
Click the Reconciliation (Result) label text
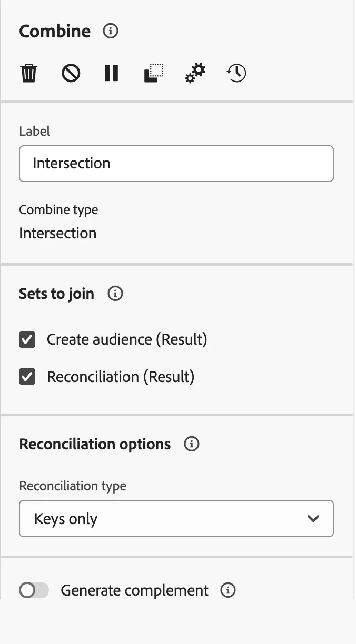point(121,377)
